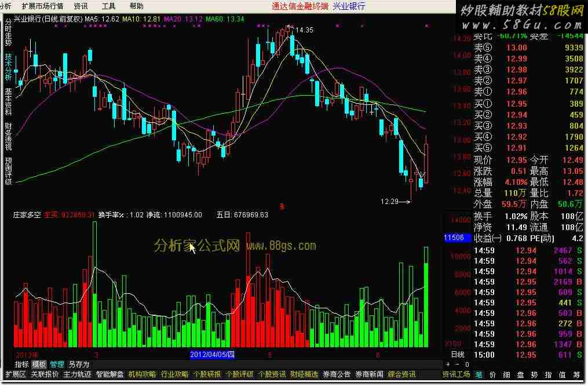Click the 12.29 low price annotation
The image size is (588, 386).
389,202
